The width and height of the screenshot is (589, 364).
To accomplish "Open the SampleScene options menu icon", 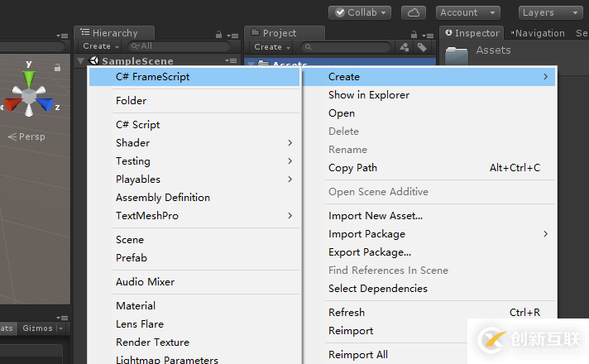I will [231, 61].
